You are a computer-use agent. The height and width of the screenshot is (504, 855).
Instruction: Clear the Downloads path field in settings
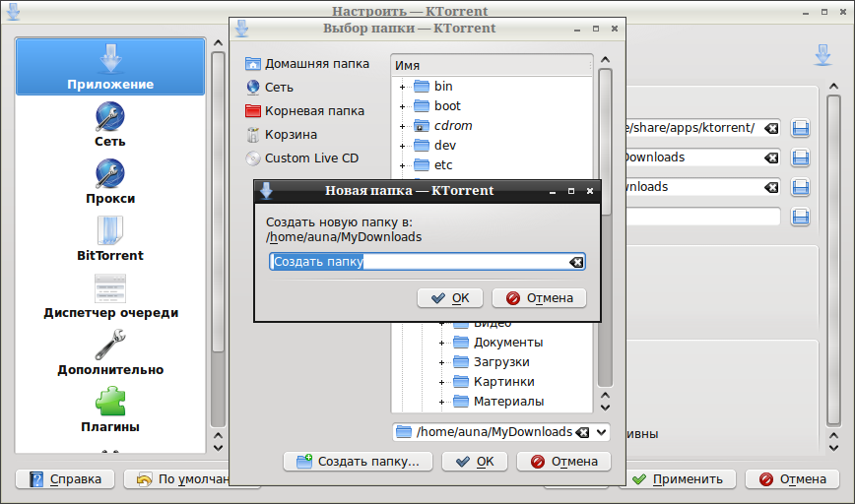point(771,157)
